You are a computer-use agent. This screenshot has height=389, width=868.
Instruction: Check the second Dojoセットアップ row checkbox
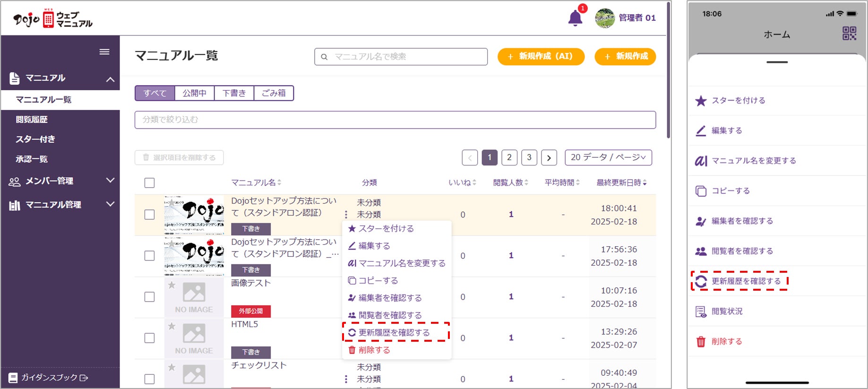[149, 256]
